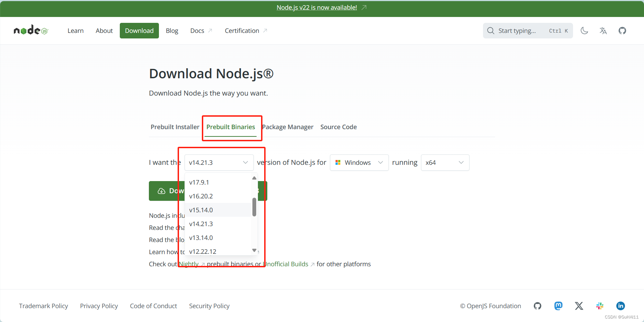Open the Unofficial Builds link
The height and width of the screenshot is (322, 644).
click(286, 264)
